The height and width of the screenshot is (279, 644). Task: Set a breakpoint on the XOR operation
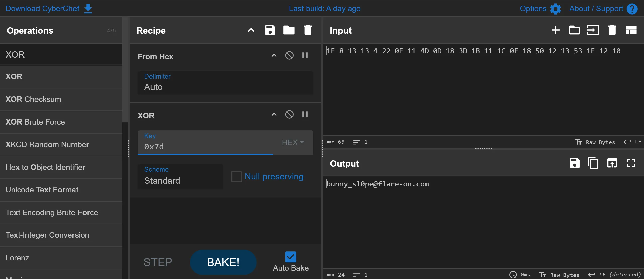coord(305,115)
